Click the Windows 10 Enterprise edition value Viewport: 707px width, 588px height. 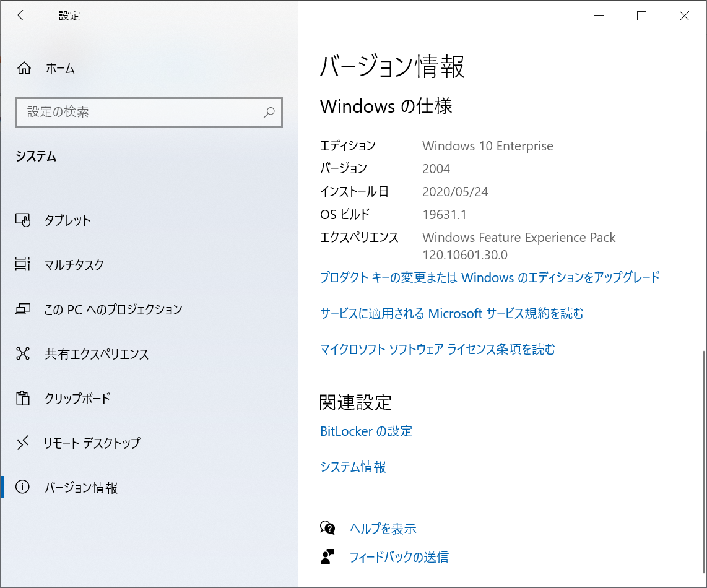[487, 145]
